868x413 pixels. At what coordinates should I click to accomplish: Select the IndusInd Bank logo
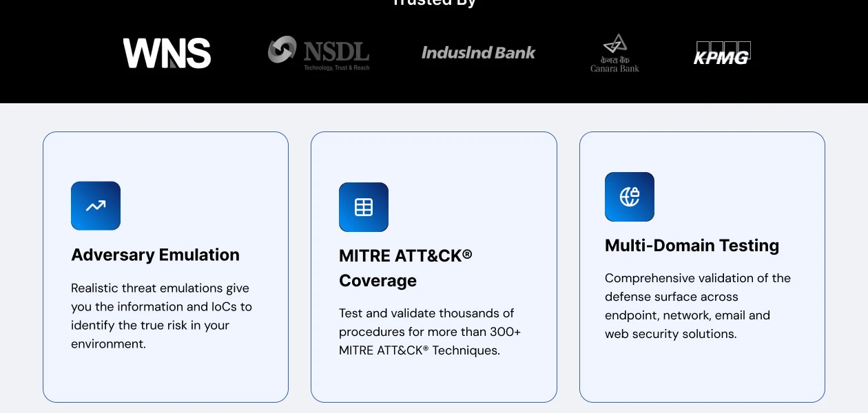[x=478, y=53]
